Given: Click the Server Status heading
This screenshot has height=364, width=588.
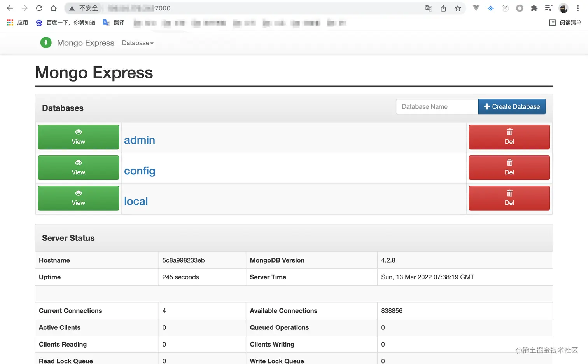Looking at the screenshot, I should (68, 238).
